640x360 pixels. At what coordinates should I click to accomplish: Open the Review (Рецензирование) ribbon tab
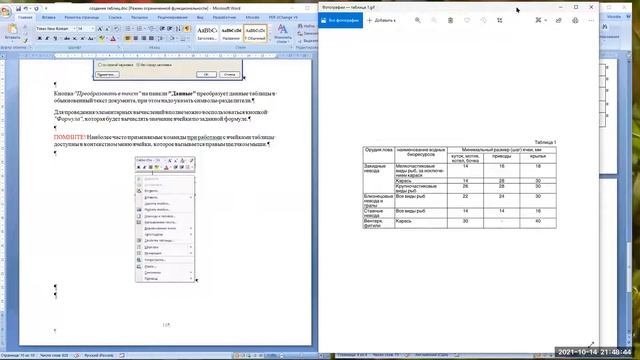click(x=173, y=18)
